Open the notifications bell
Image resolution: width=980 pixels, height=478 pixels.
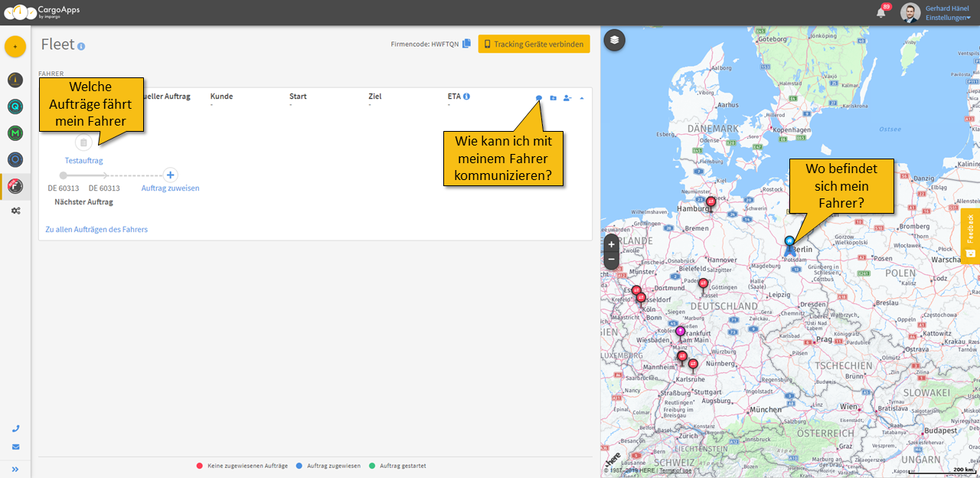(x=881, y=12)
